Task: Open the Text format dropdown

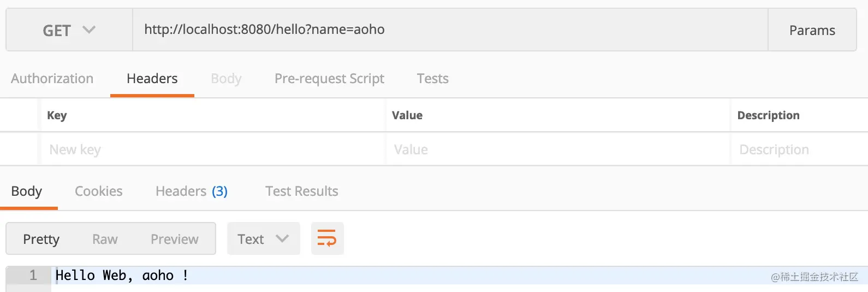Action: click(x=263, y=239)
